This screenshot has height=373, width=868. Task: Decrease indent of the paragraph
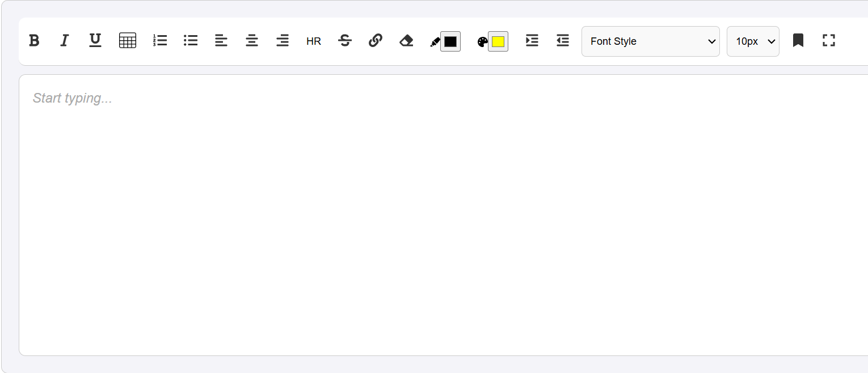pyautogui.click(x=563, y=41)
